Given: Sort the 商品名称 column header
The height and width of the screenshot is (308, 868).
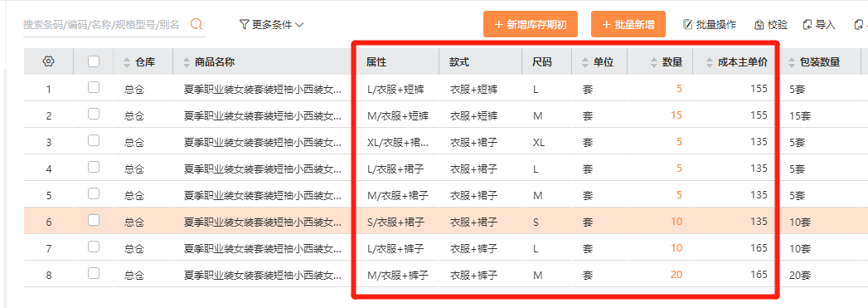Looking at the screenshot, I should 185,62.
